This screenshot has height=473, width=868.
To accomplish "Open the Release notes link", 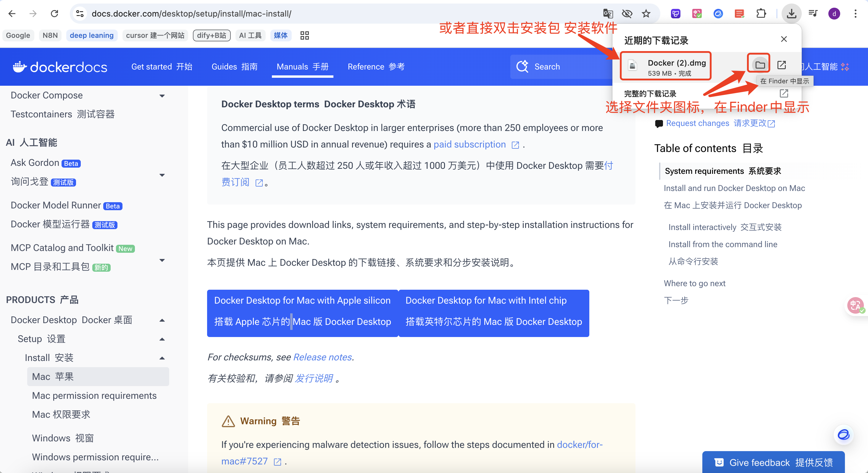I will click(322, 357).
